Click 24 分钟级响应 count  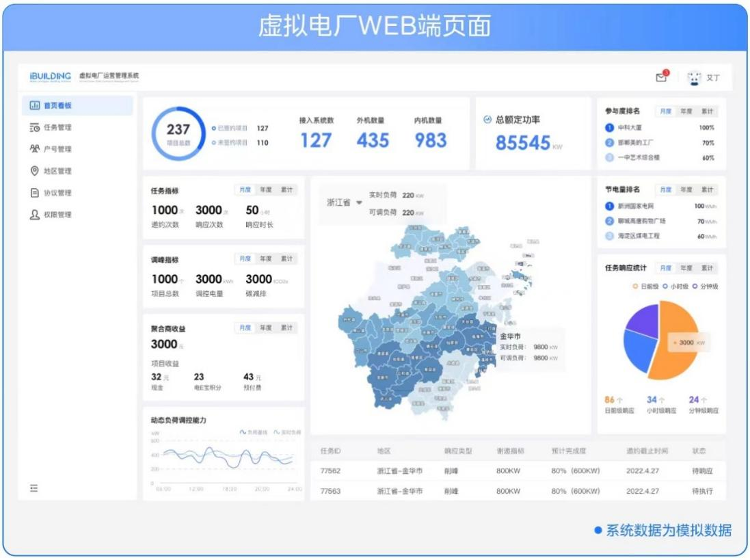tap(693, 399)
